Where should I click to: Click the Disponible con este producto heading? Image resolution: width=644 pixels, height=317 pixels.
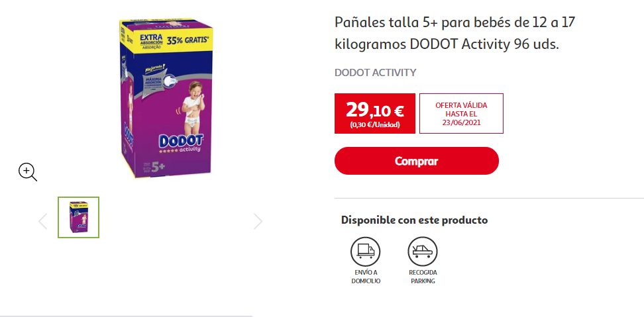coord(414,220)
